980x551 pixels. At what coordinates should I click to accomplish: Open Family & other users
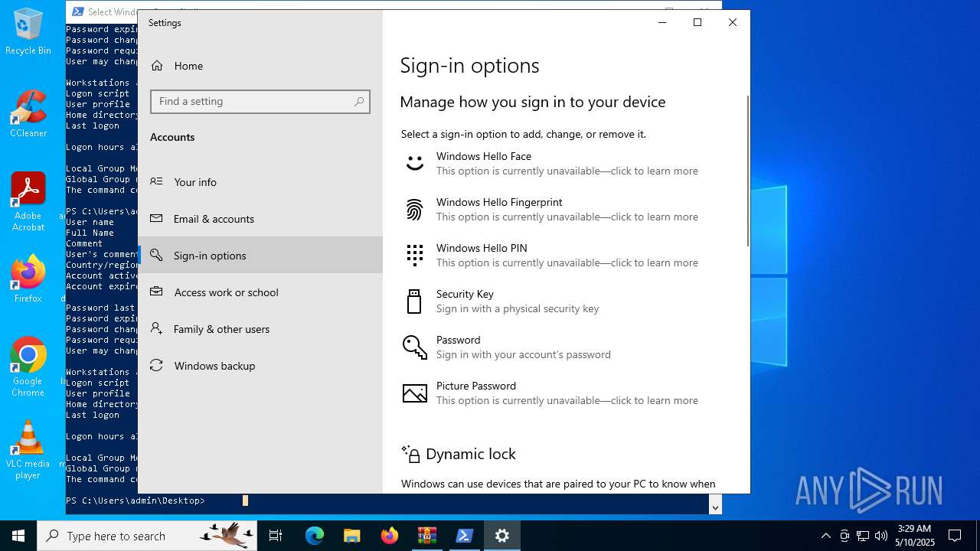[260, 329]
